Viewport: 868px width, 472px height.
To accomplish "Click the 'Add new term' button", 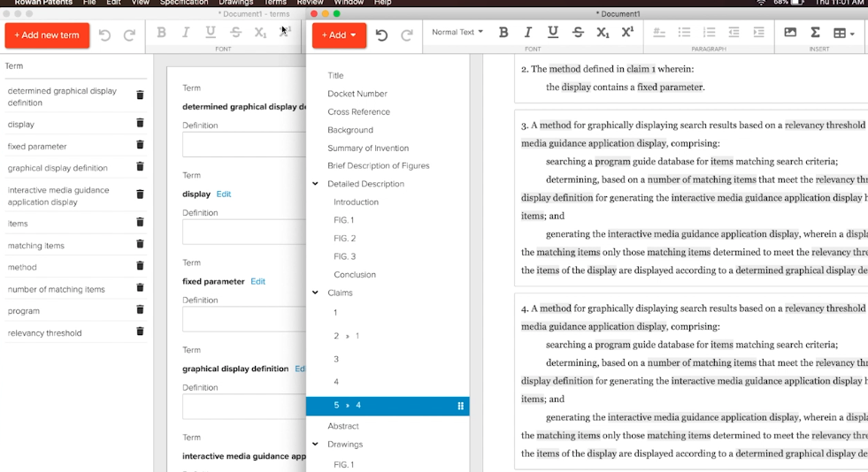I will coord(47,35).
